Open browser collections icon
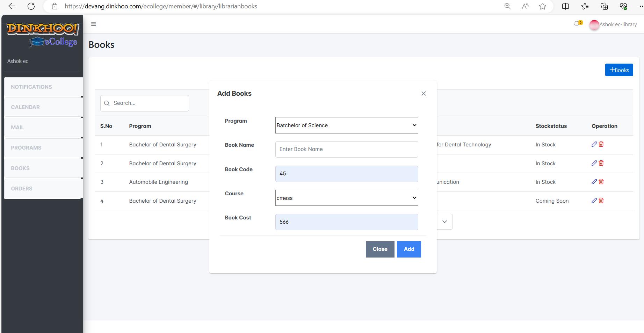 click(x=604, y=6)
